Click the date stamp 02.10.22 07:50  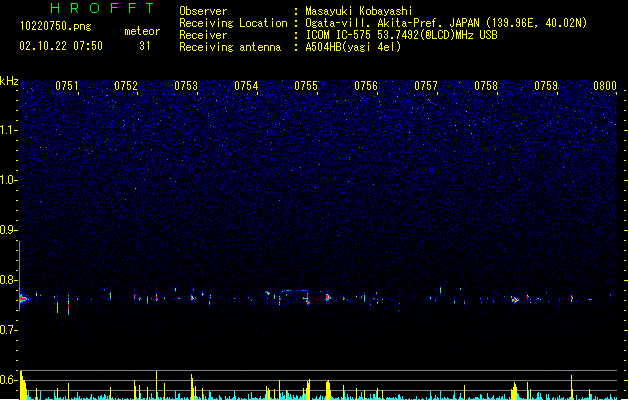coord(61,46)
